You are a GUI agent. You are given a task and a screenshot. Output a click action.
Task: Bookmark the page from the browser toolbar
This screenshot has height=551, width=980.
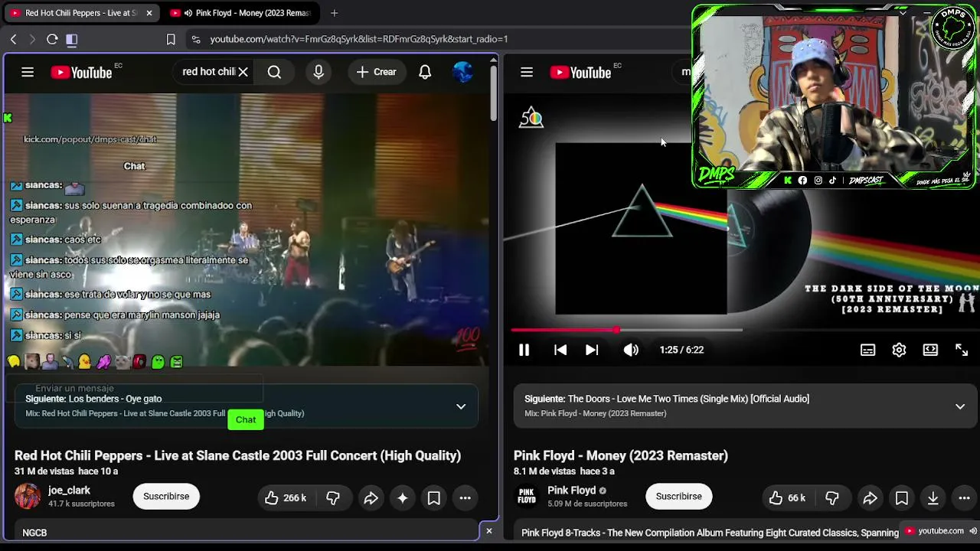coord(171,39)
